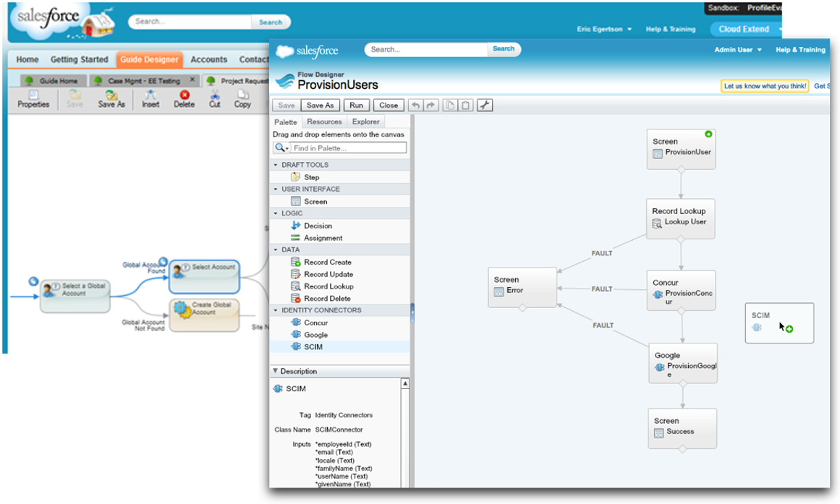This screenshot has width=840, height=504.
Task: Select the Record Delete data element
Action: [x=321, y=299]
